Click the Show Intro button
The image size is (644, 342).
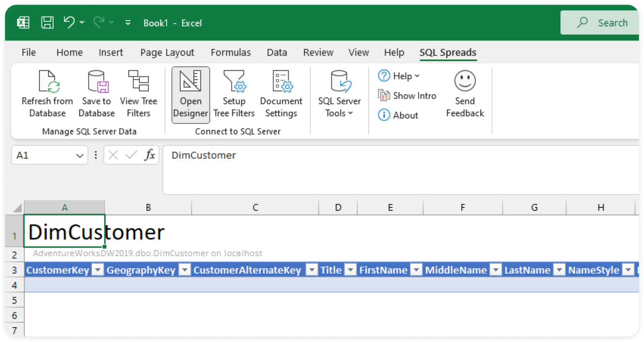pyautogui.click(x=407, y=96)
